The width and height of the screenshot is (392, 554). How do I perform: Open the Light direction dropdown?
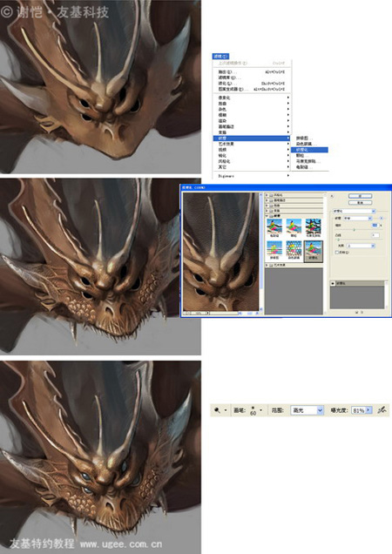click(x=360, y=246)
